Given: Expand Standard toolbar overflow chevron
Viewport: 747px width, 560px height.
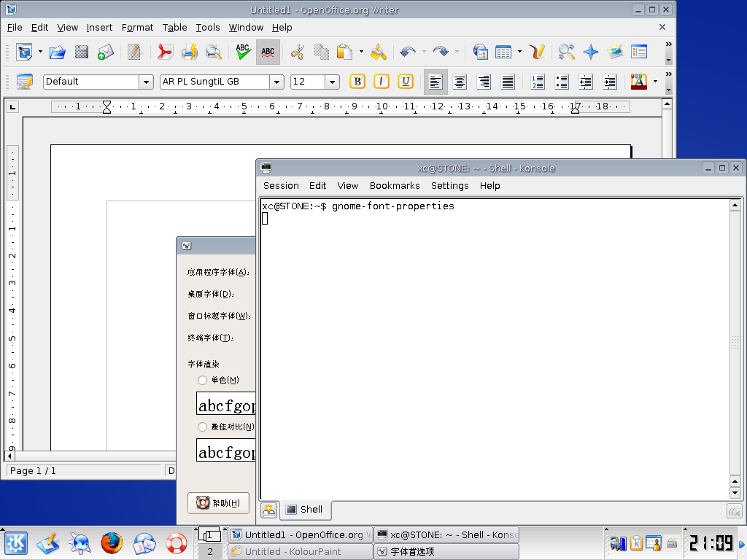Looking at the screenshot, I should [668, 44].
